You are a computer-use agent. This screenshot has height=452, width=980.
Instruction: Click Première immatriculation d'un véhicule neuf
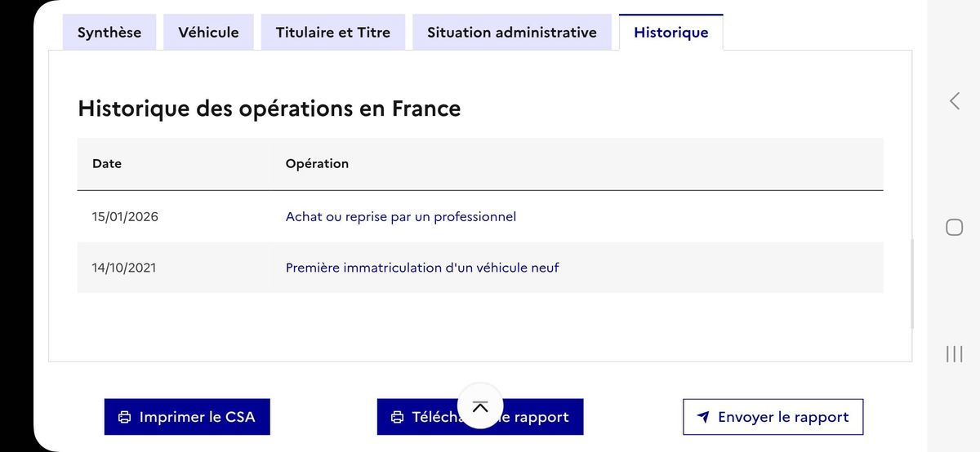[421, 268]
